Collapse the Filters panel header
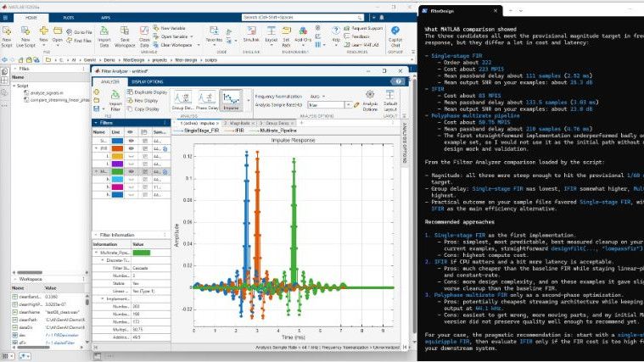The height and width of the screenshot is (362, 644). (96, 123)
